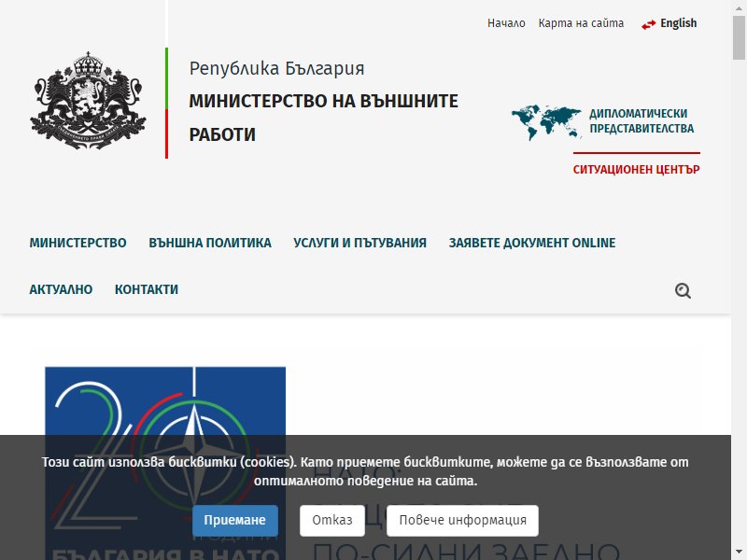The width and height of the screenshot is (747, 560).
Task: Decline cookies with the Отказ button
Action: pos(332,521)
